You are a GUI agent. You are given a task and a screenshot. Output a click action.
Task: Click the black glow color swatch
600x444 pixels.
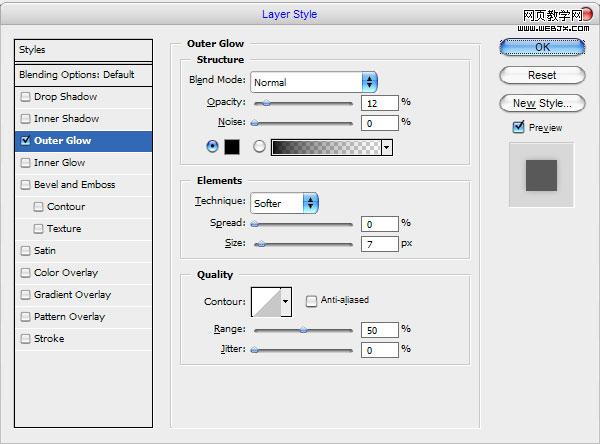click(232, 146)
